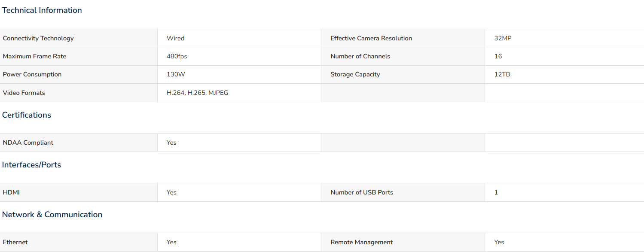Image resolution: width=644 pixels, height=252 pixels.
Task: Click the H.264, H.265, MJPEG formats value
Action: tap(197, 93)
